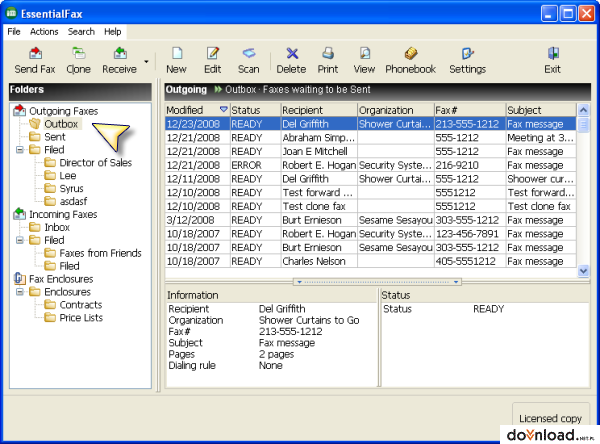Click the Edit toolbar icon
This screenshot has width=600, height=444.
pyautogui.click(x=213, y=60)
